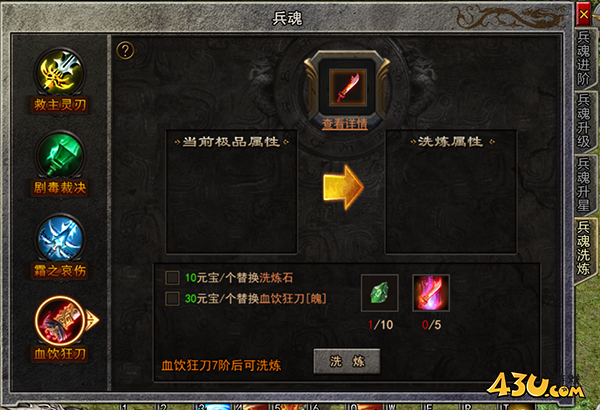Open the 兵魂洗炼 tab
The image size is (600, 410).
(584, 248)
